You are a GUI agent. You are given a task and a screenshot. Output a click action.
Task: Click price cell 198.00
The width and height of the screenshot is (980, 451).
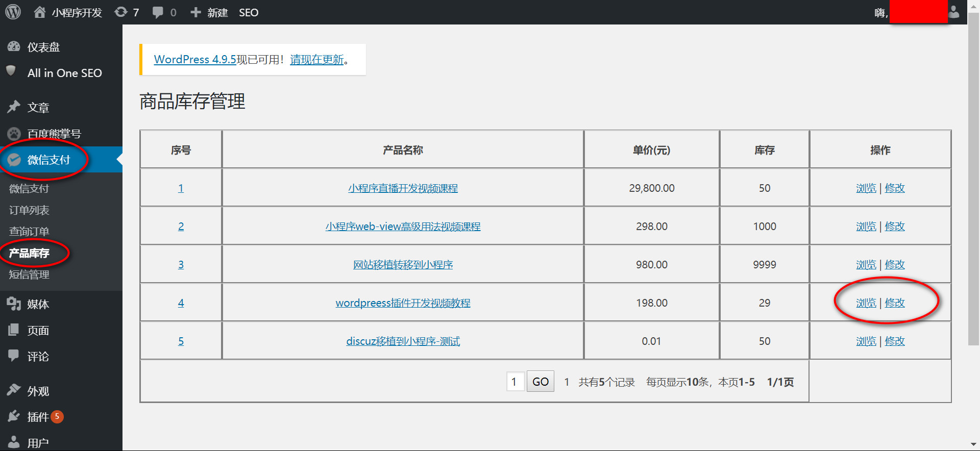651,303
